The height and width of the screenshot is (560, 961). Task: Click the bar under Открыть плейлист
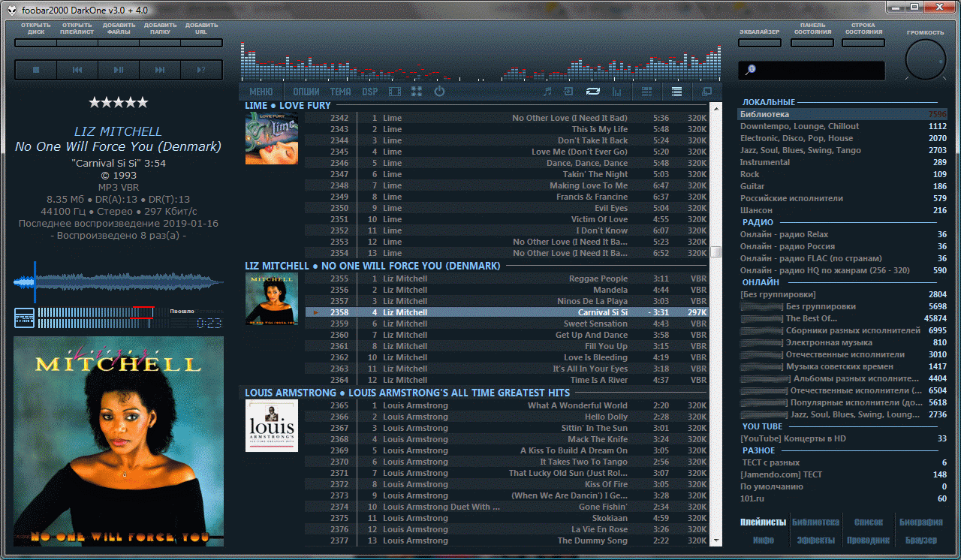(77, 43)
